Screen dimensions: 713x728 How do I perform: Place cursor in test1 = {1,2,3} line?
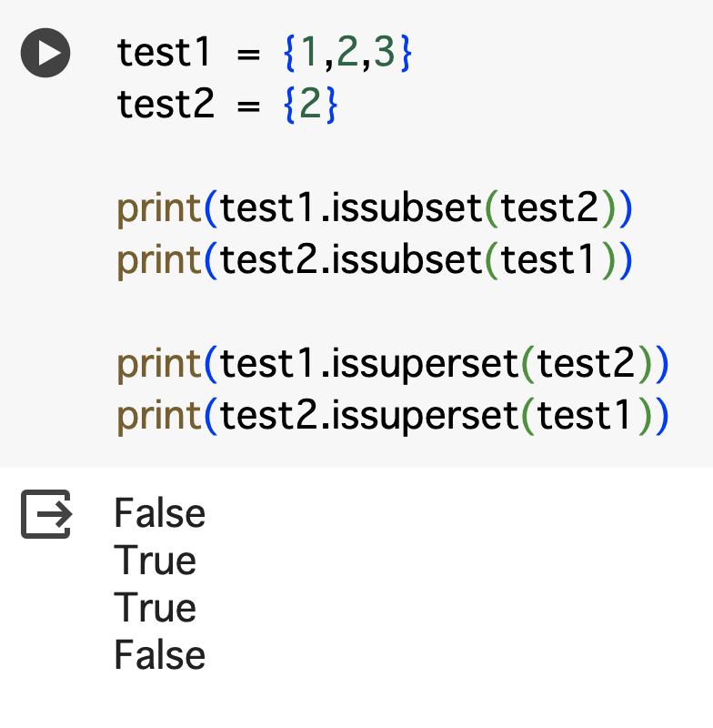(x=265, y=53)
